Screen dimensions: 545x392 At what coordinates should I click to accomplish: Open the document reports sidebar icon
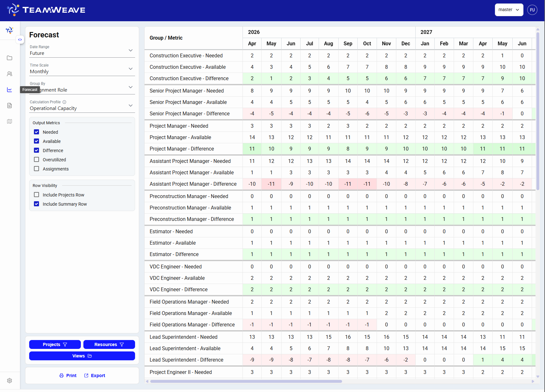(x=10, y=106)
